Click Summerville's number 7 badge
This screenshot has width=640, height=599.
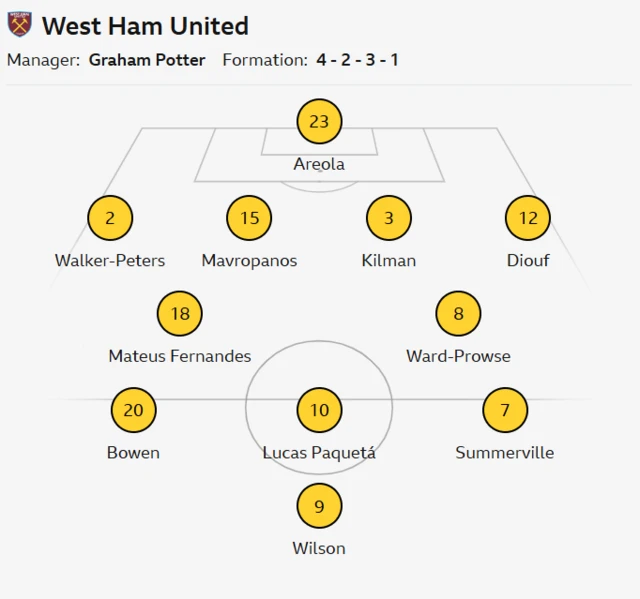[505, 410]
